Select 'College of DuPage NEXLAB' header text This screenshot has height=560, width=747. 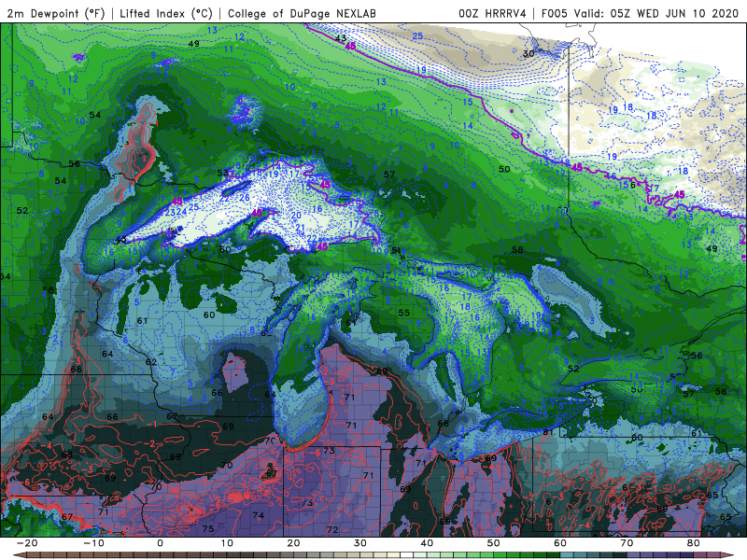[302, 13]
